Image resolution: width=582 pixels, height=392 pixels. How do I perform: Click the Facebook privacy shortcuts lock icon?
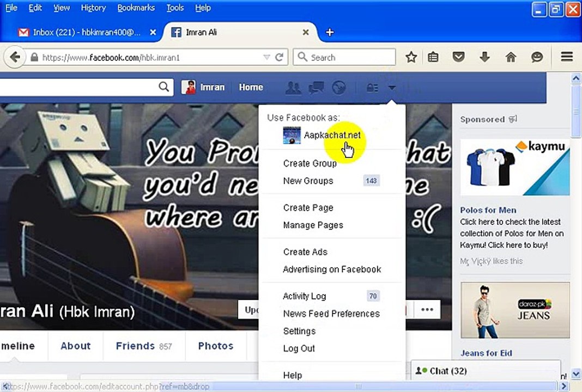pos(372,88)
